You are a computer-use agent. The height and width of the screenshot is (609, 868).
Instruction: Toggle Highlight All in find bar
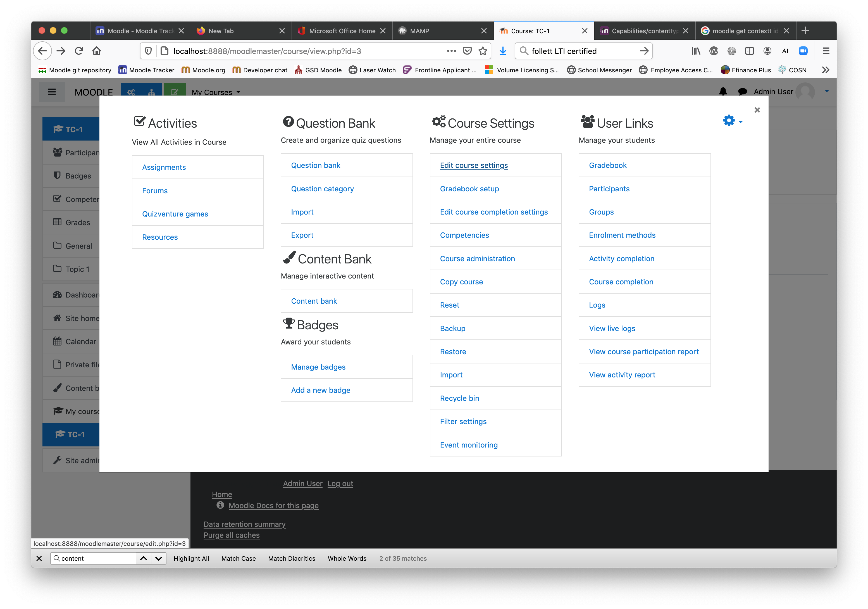(x=191, y=558)
